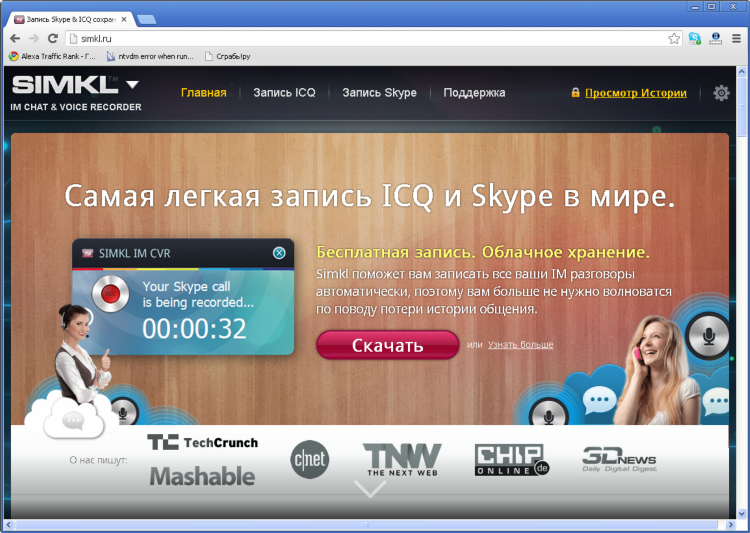Viewport: 750px width, 533px height.
Task: Bookmark the page with the star icon
Action: coord(674,38)
